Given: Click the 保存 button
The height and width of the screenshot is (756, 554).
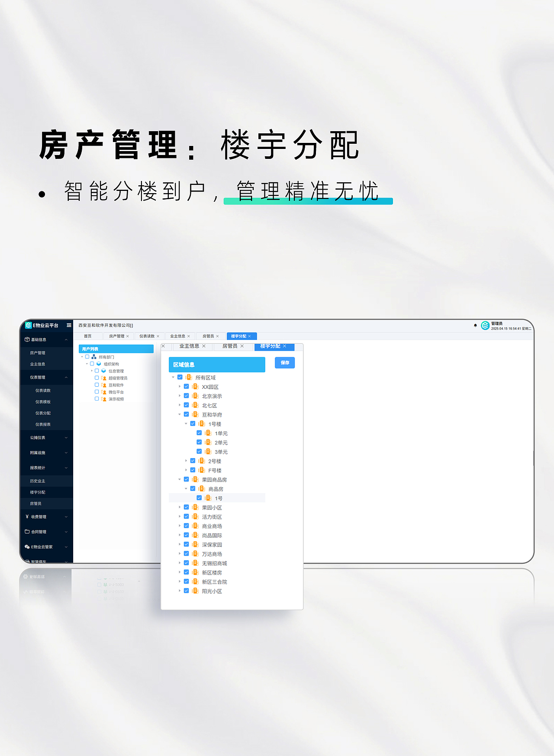Looking at the screenshot, I should [285, 363].
